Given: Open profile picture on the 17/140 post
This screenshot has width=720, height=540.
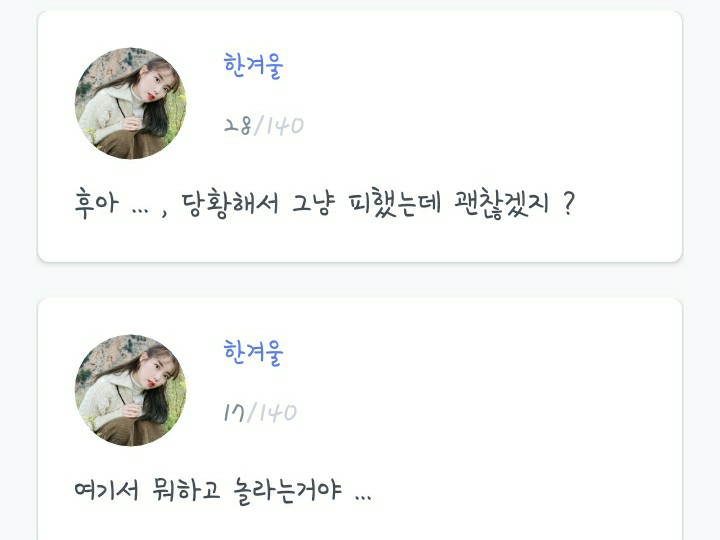Looking at the screenshot, I should click(130, 390).
